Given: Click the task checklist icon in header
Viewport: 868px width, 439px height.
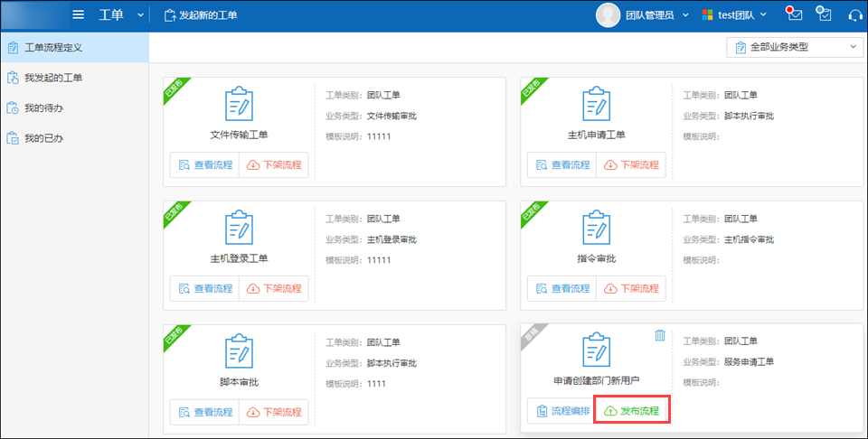Looking at the screenshot, I should click(x=824, y=14).
